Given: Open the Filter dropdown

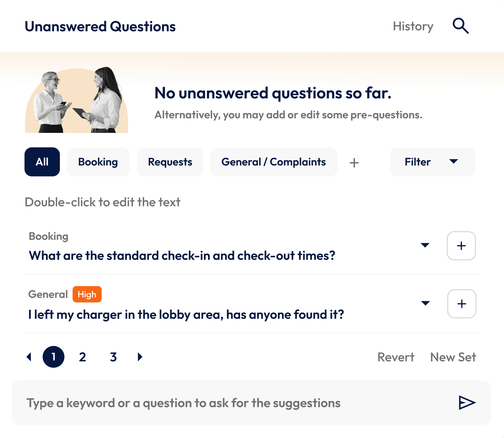Looking at the screenshot, I should tap(432, 162).
